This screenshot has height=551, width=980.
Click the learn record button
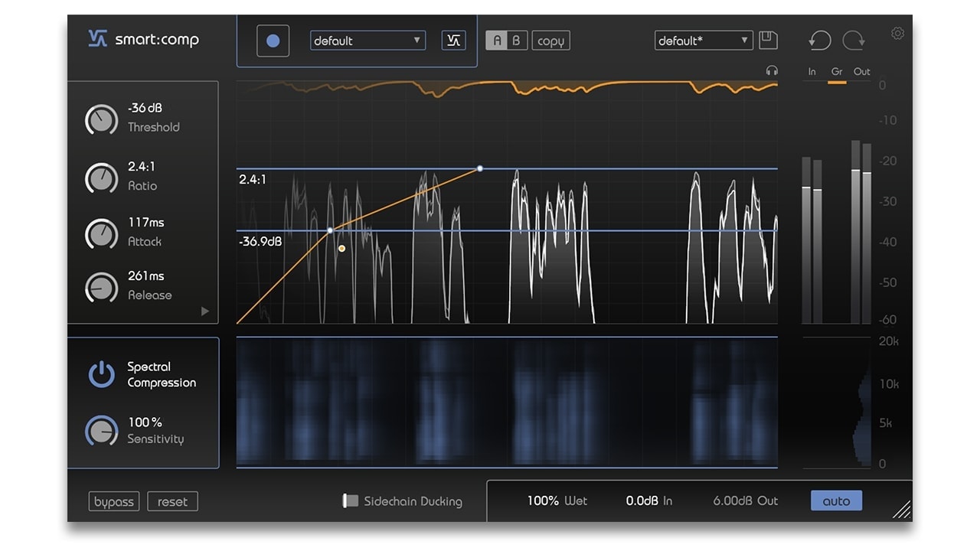tap(273, 41)
